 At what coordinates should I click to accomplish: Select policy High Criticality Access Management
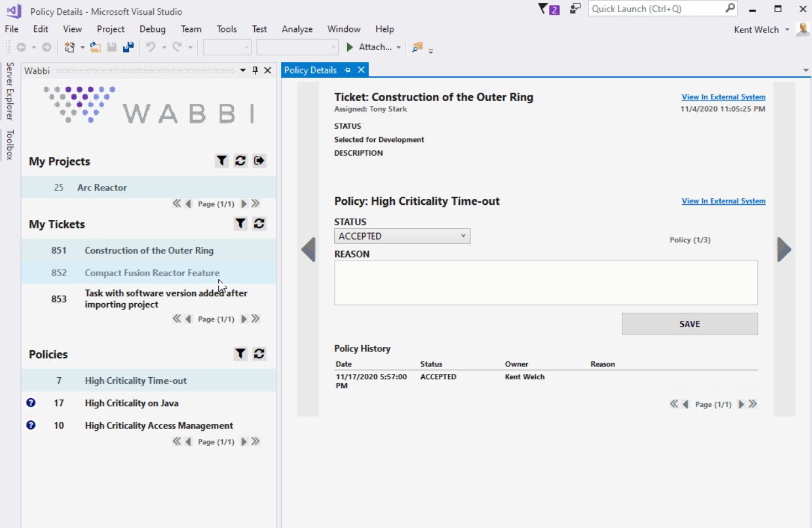pos(149,425)
